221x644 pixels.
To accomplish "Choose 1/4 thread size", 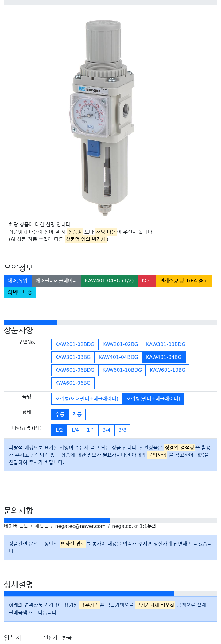I will tap(75, 430).
